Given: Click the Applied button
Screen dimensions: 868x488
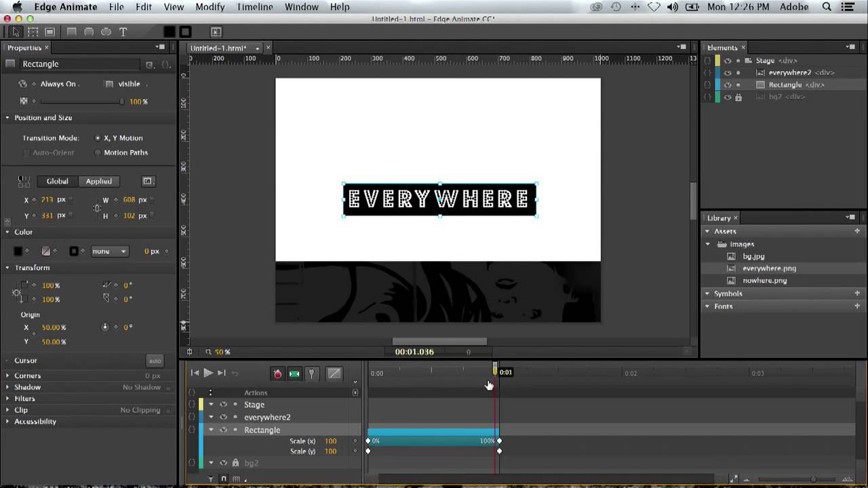Looking at the screenshot, I should point(99,181).
